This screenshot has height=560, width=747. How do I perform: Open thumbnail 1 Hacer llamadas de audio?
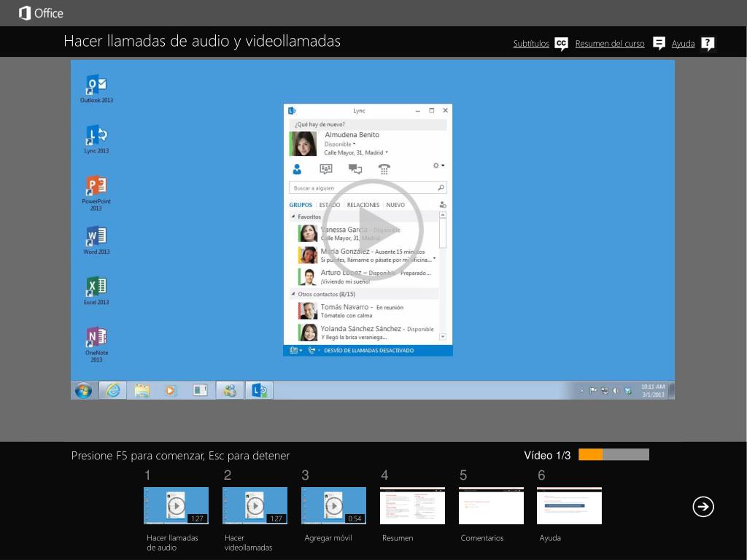(176, 505)
